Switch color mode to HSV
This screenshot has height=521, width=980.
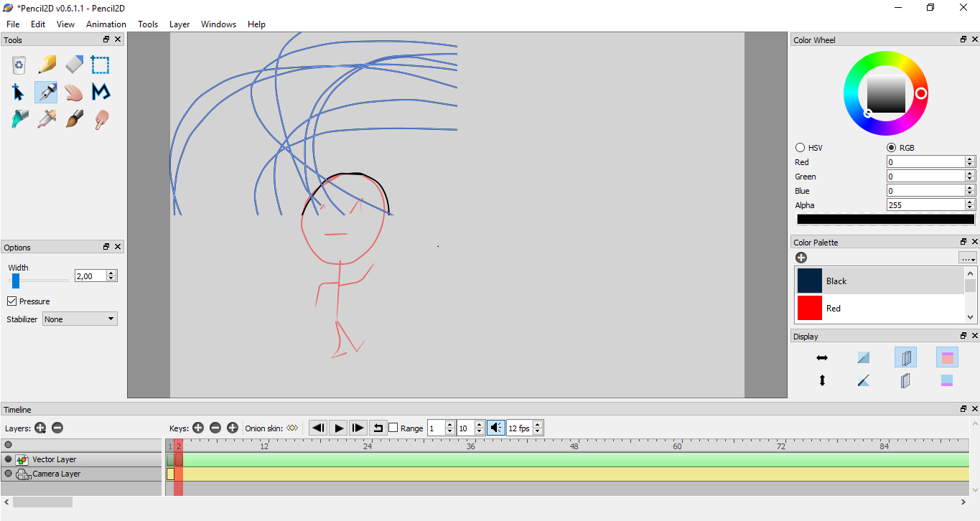coord(801,148)
